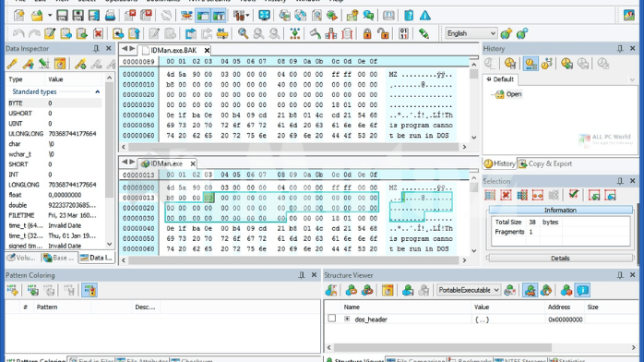Expand the dos_header structure node

pos(347,319)
